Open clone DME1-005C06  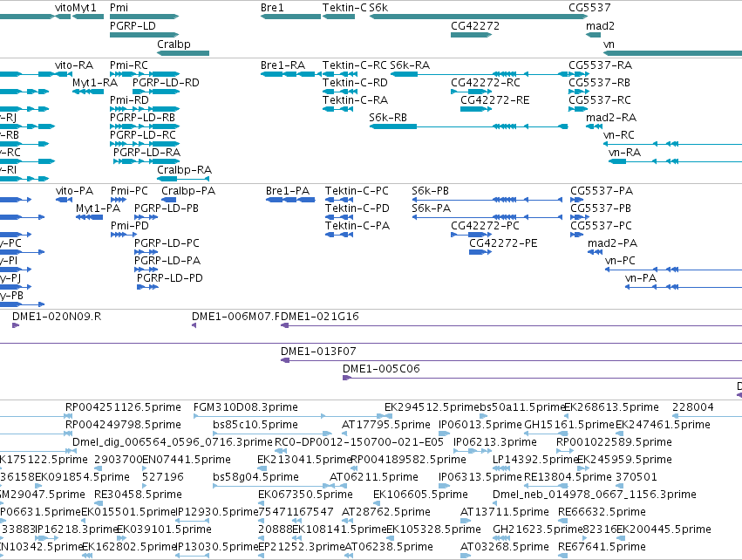coord(381,369)
